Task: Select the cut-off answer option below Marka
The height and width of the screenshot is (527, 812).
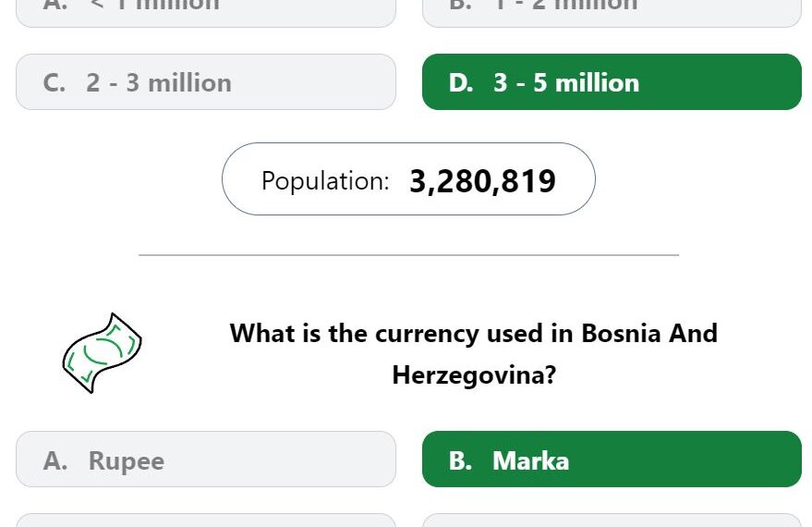Action: (612, 521)
